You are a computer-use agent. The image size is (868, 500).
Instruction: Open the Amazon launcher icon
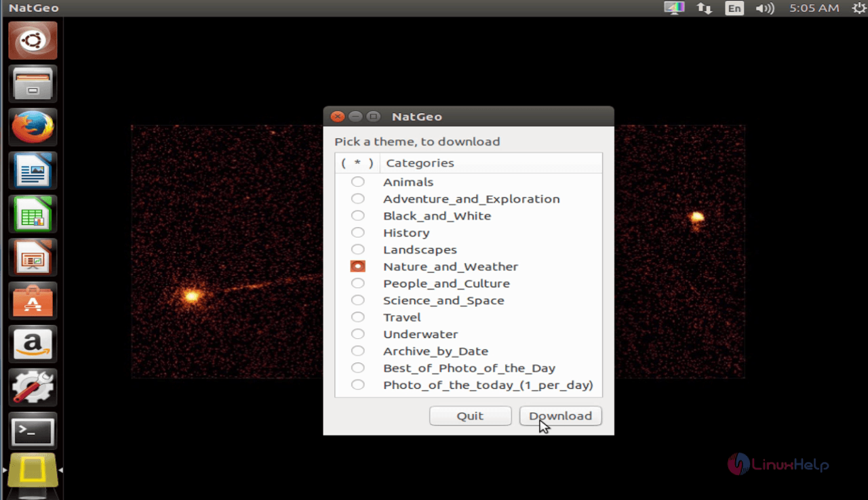coord(33,344)
